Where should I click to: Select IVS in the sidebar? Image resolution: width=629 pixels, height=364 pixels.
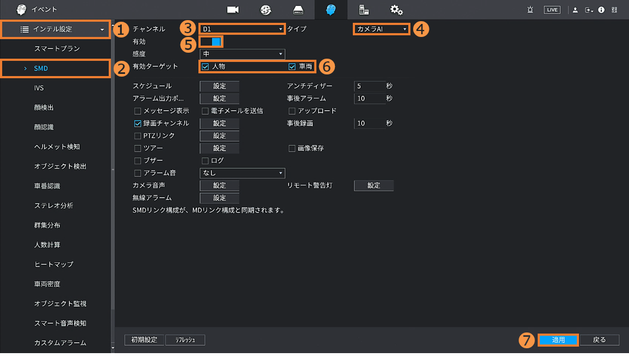click(39, 88)
